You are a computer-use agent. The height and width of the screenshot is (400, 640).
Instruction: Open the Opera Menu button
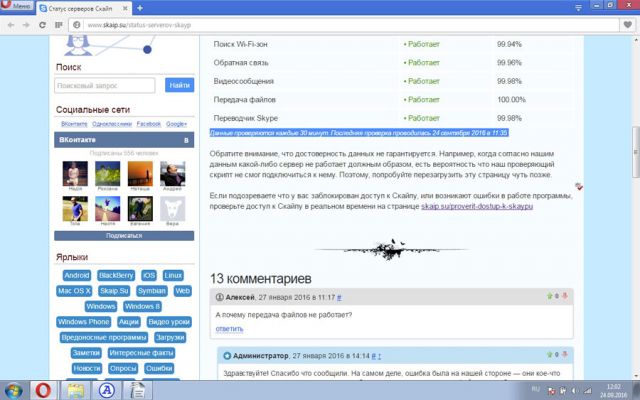[x=16, y=6]
